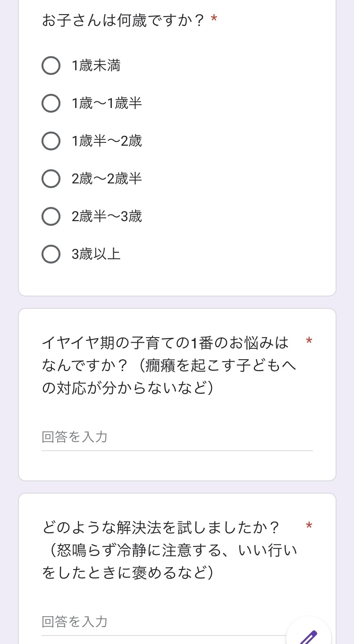Image resolution: width=354 pixels, height=644 pixels.
Task: Select the 1歳未満 radio button circle
Action: click(51, 66)
